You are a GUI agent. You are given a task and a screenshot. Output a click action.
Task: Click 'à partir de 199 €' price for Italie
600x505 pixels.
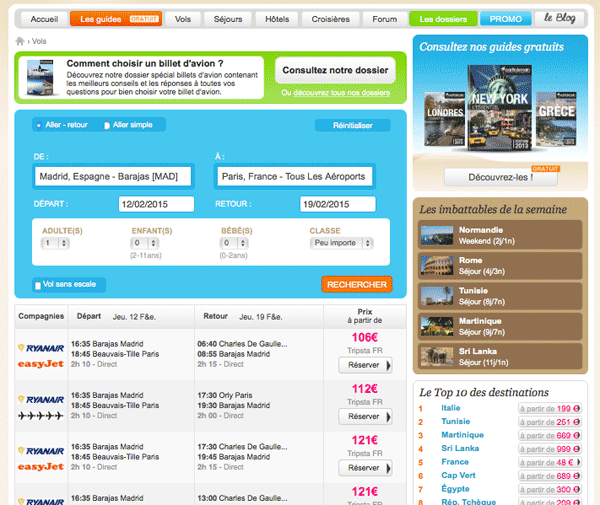coord(549,409)
